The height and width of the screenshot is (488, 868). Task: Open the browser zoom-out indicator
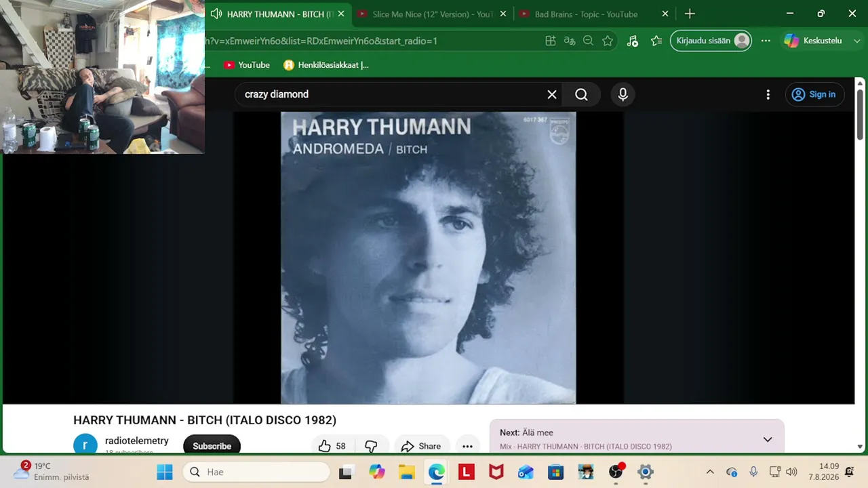588,41
